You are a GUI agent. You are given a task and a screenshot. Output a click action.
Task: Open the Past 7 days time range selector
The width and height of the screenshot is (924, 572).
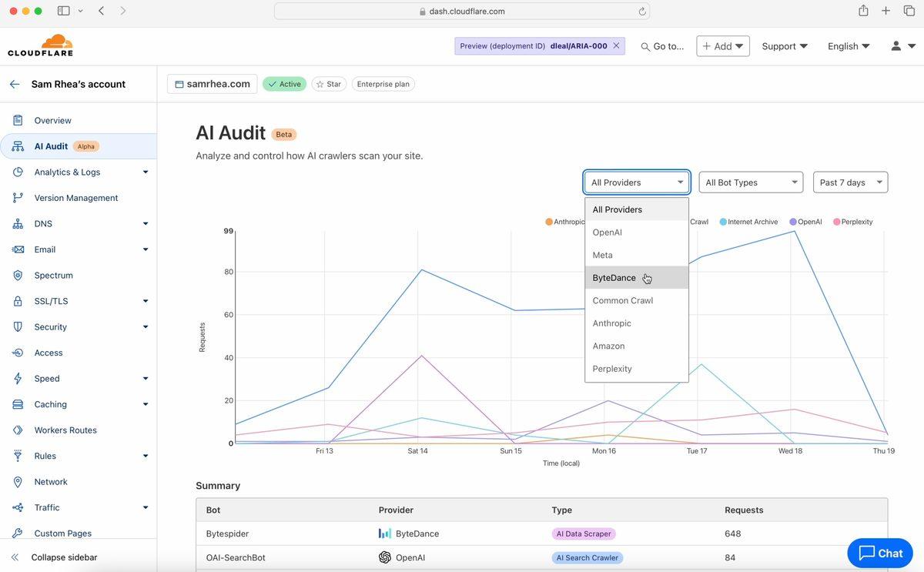[849, 182]
